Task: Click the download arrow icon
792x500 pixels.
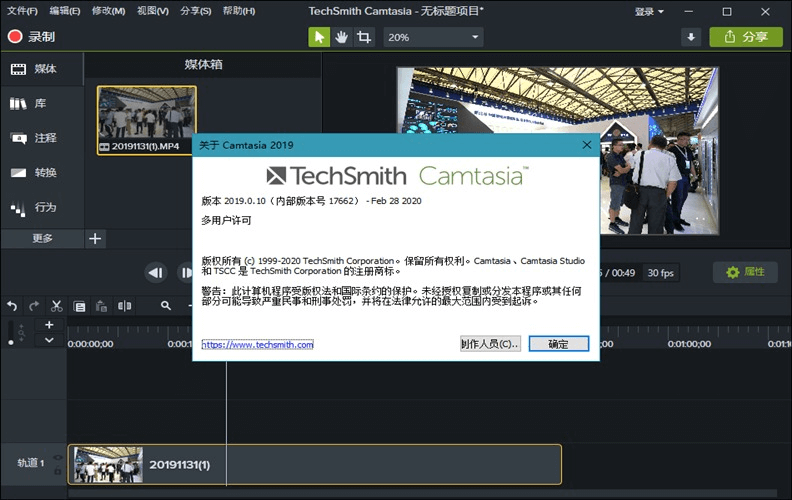Action: click(690, 37)
